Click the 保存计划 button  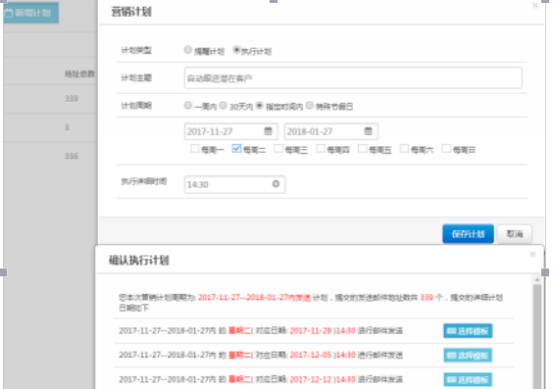pos(468,234)
